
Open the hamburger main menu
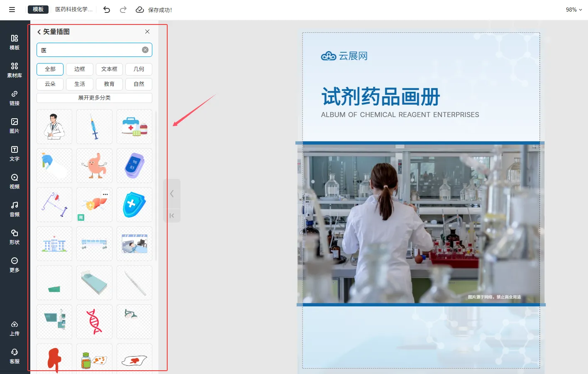(x=12, y=10)
